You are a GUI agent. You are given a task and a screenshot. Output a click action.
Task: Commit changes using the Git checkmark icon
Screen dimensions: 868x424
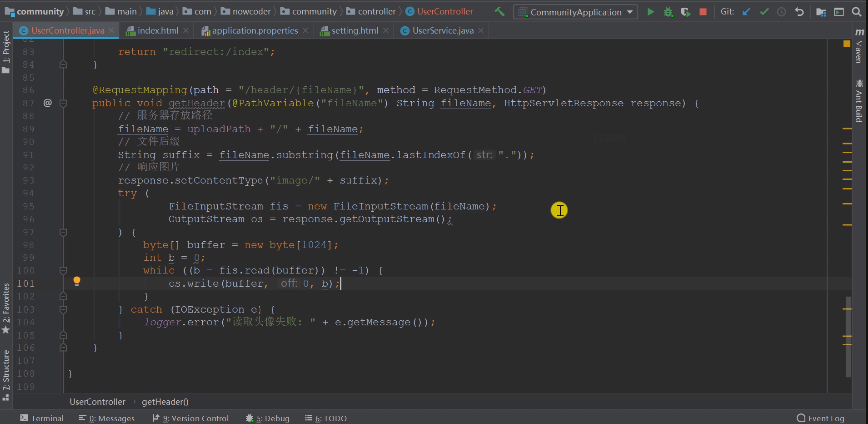click(764, 12)
